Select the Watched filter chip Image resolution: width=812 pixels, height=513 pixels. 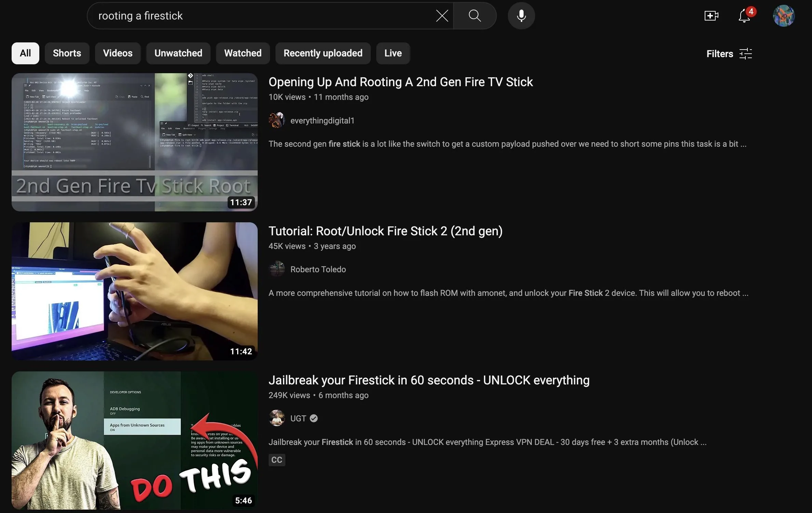[243, 53]
